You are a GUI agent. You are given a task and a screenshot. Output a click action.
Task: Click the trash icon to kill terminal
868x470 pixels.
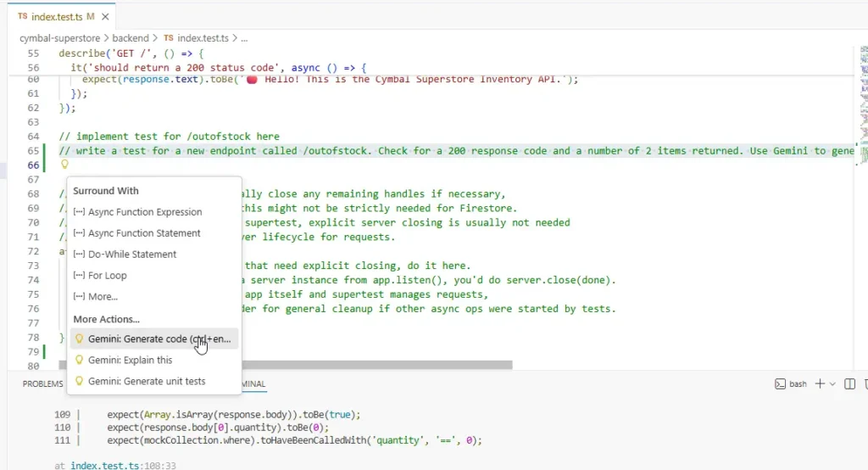(865, 383)
